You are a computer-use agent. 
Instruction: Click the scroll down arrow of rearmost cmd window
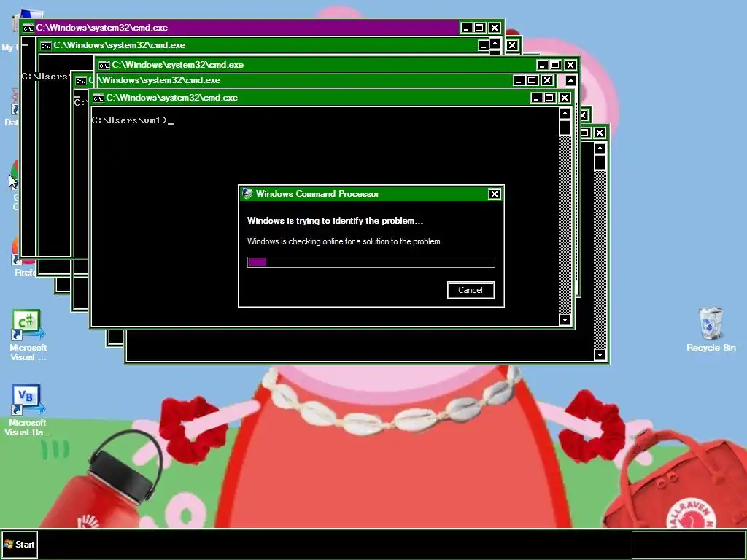600,355
